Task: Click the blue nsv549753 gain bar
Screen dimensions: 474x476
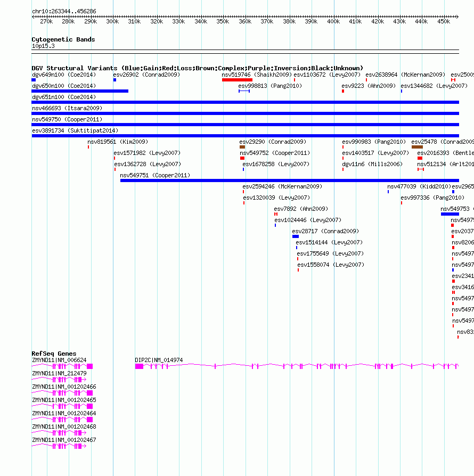Action: 450,214
